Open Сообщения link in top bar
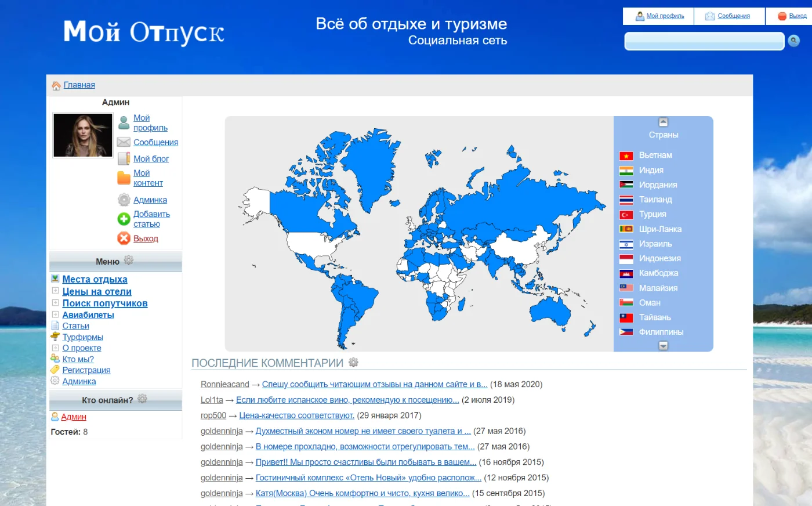The height and width of the screenshot is (506, 812). (x=734, y=16)
